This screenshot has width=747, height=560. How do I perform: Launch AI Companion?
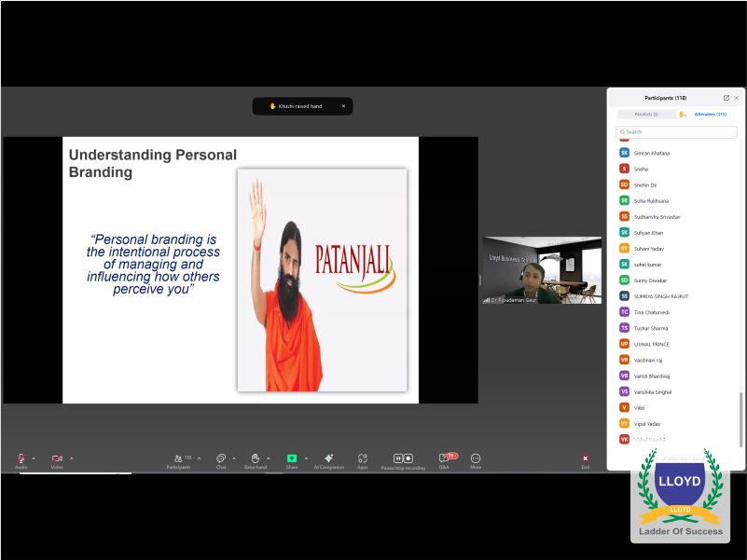[x=328, y=460]
